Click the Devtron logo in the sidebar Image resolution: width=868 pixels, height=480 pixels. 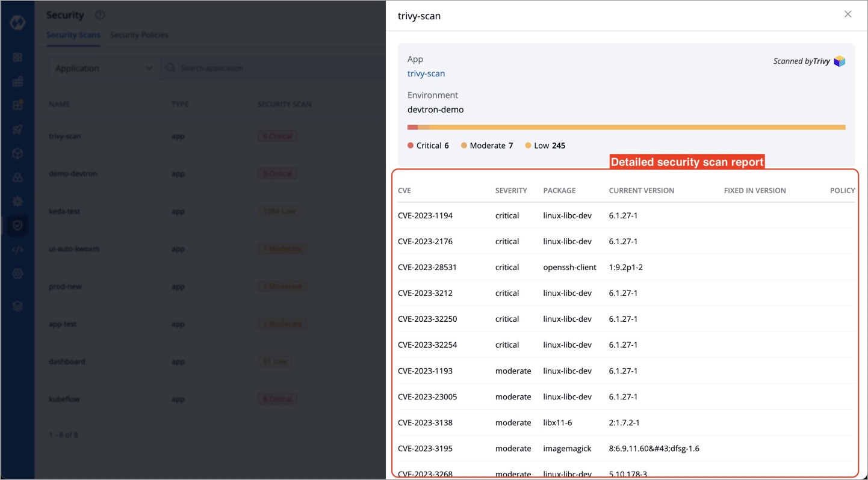(17, 23)
